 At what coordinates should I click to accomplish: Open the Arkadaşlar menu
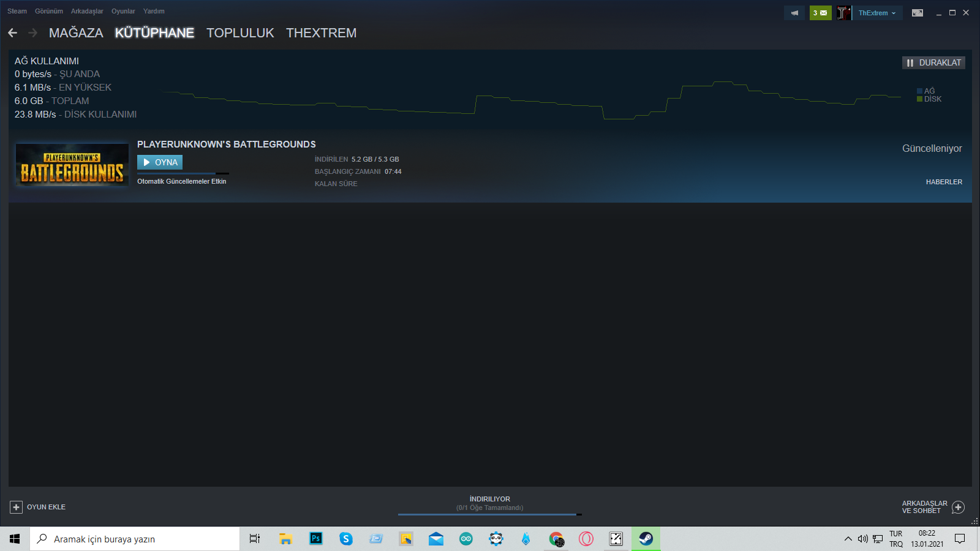[x=87, y=11]
